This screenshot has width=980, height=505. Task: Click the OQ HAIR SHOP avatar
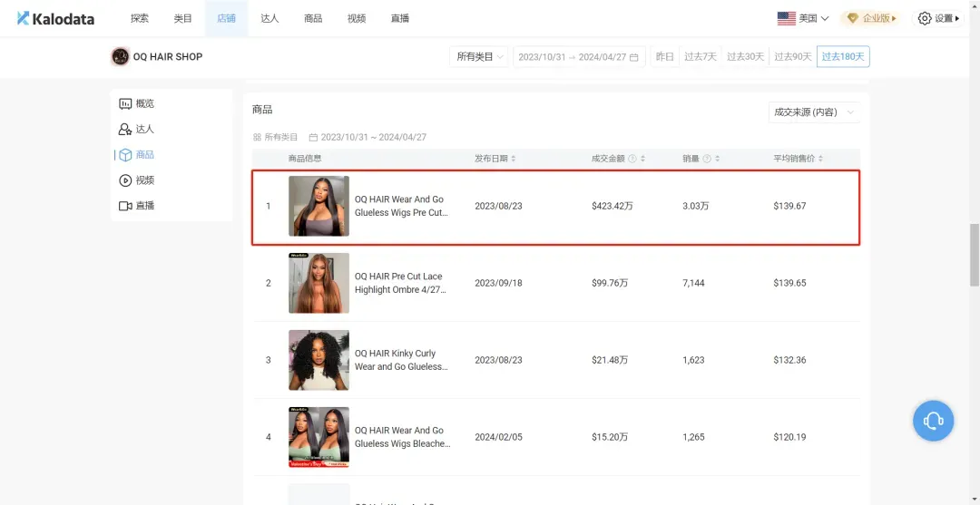click(120, 57)
